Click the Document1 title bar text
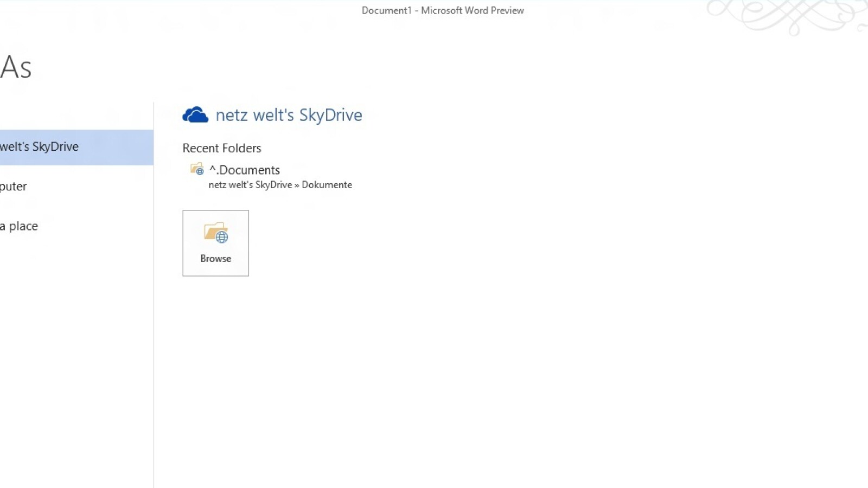The height and width of the screenshot is (488, 868). click(x=443, y=10)
